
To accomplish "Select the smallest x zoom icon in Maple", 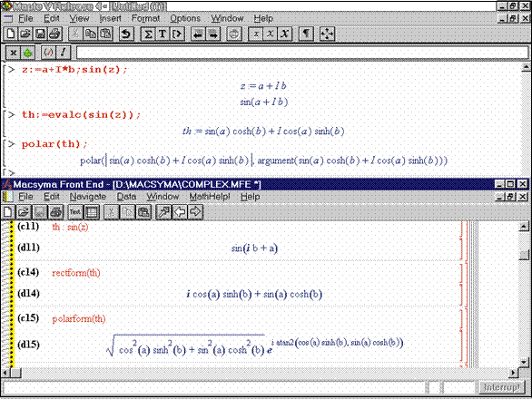I will pyautogui.click(x=256, y=34).
